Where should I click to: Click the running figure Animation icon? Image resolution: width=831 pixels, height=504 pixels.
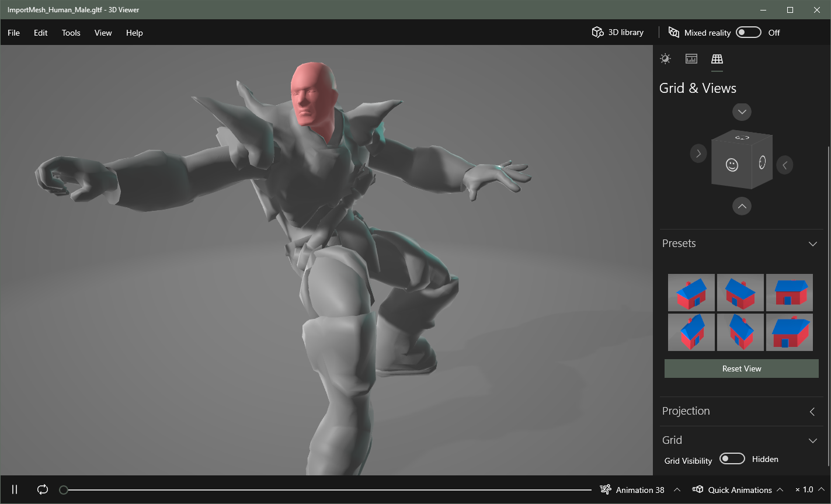(x=606, y=489)
